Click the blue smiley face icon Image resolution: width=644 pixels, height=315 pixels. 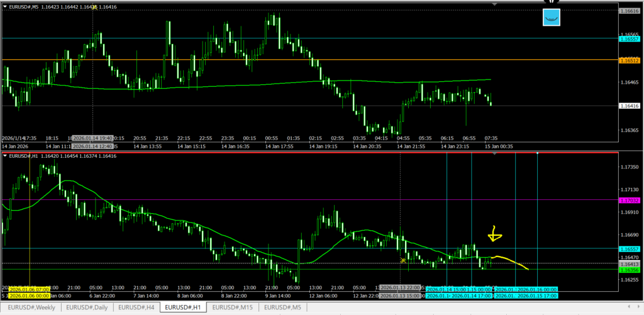point(552,18)
